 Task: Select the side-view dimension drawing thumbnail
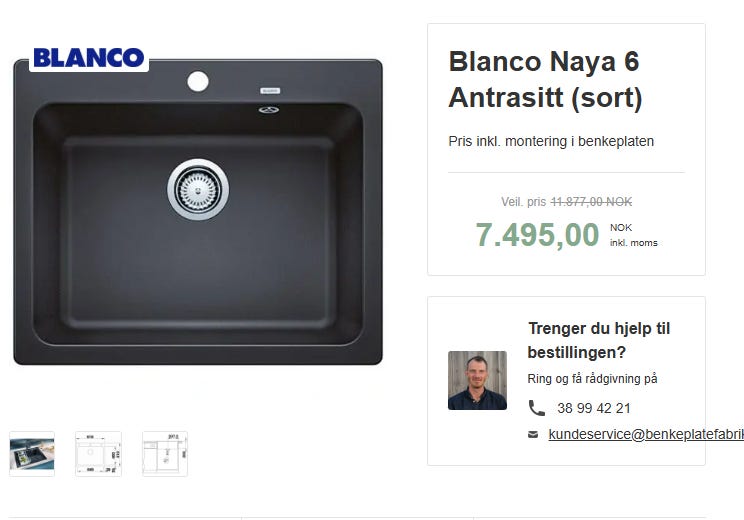165,454
